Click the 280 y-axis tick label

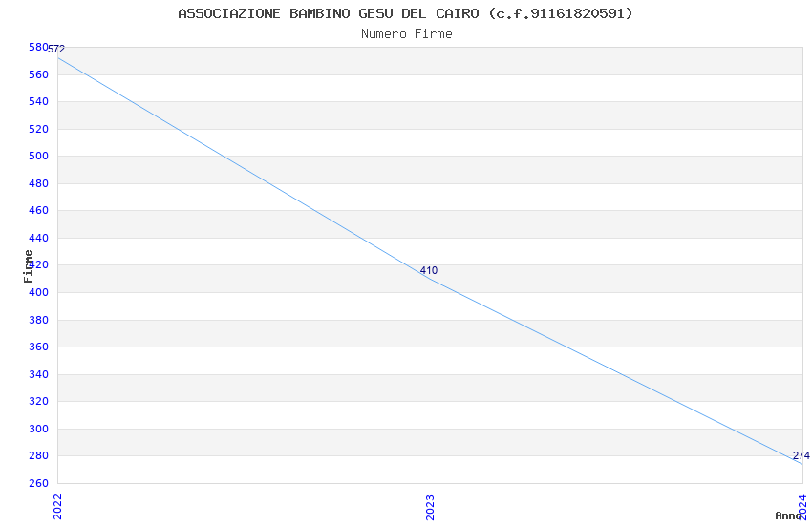[x=38, y=455]
